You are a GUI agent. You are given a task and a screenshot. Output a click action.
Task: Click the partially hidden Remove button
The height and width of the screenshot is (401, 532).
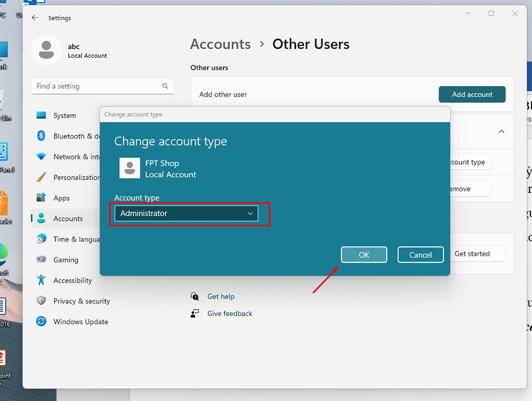(470, 189)
